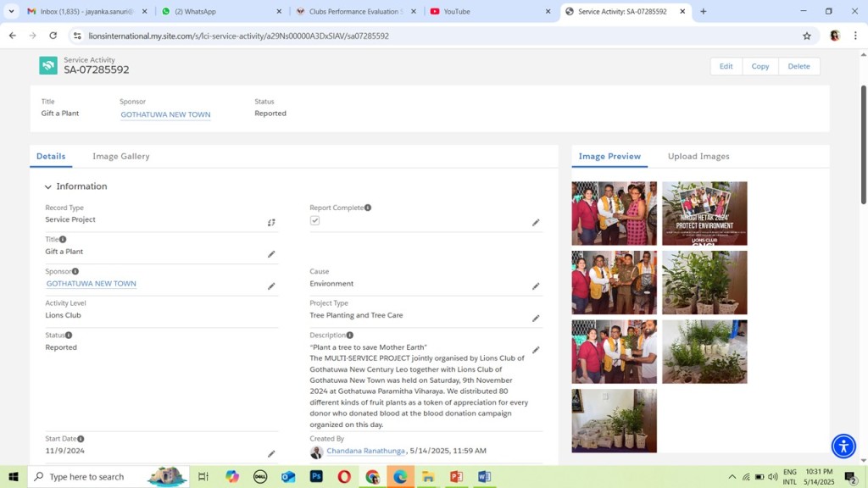
Task: Edit Report Complete via its pencil icon
Action: (536, 223)
